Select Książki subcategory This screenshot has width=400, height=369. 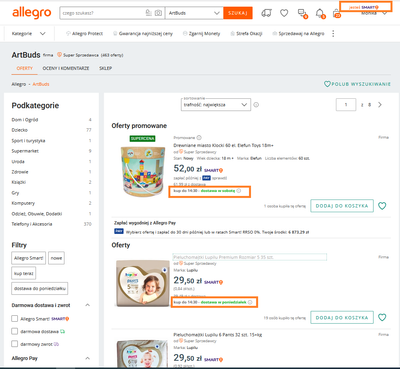pyautogui.click(x=19, y=182)
